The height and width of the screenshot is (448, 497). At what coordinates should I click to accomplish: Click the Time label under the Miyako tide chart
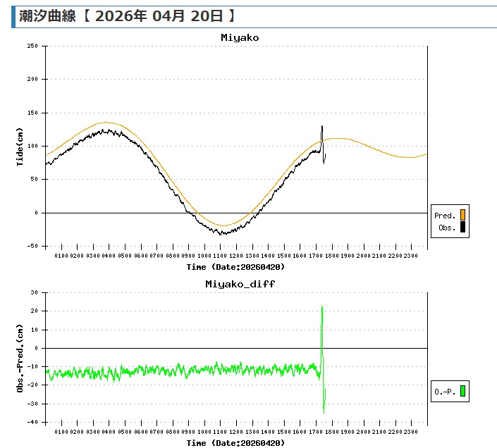coord(235,267)
